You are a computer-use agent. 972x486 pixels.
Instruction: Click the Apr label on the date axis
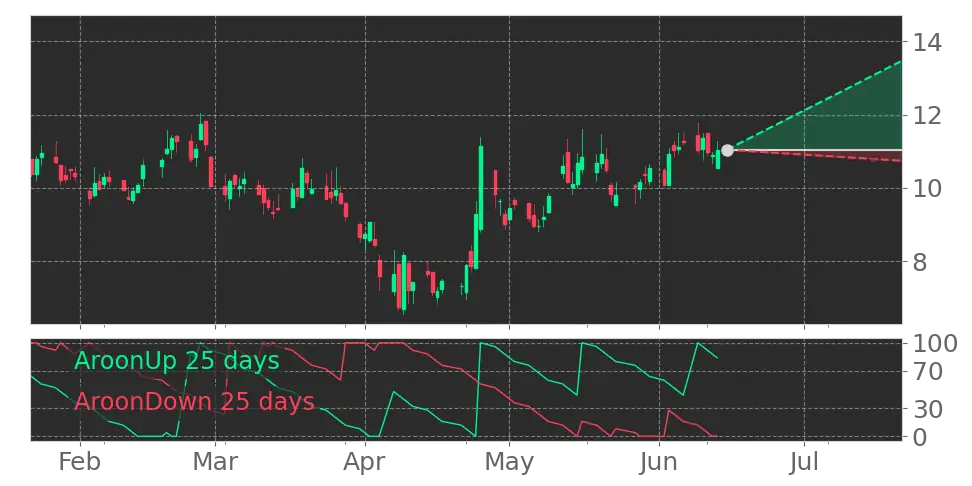pyautogui.click(x=364, y=462)
